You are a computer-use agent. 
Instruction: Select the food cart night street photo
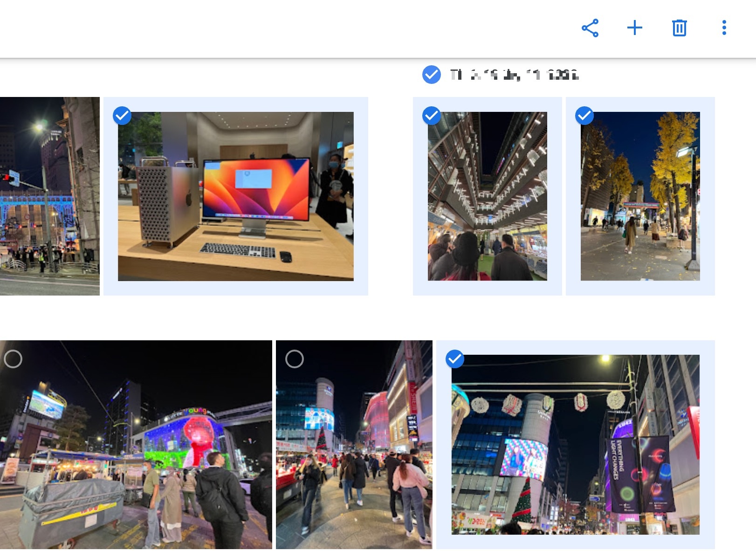pos(13,359)
